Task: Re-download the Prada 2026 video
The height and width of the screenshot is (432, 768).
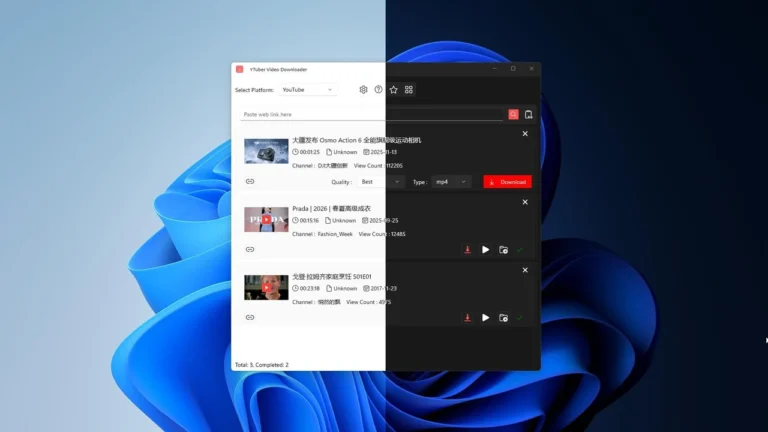Action: click(x=467, y=250)
